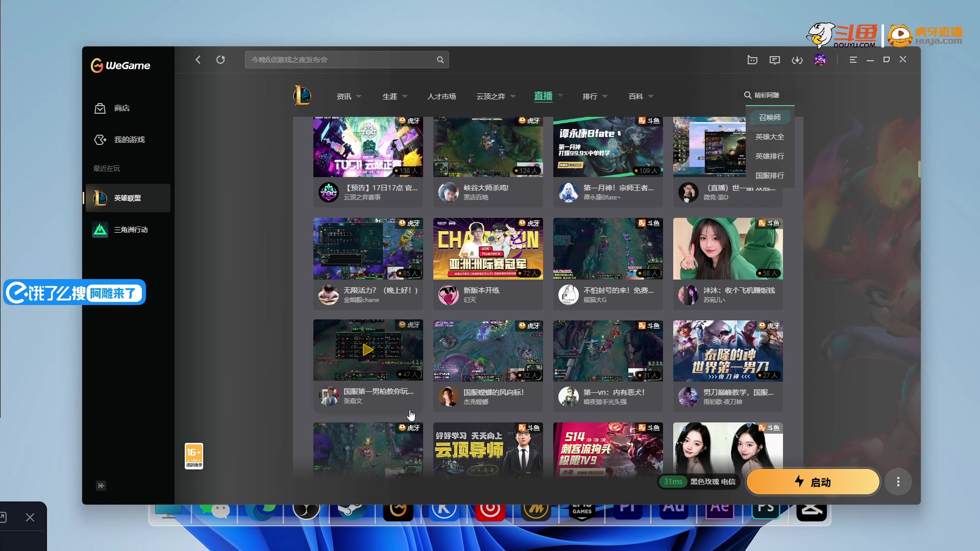This screenshot has width=980, height=551.
Task: Click the 饿了么搜阿雕来了 banner overlay
Action: 75,292
